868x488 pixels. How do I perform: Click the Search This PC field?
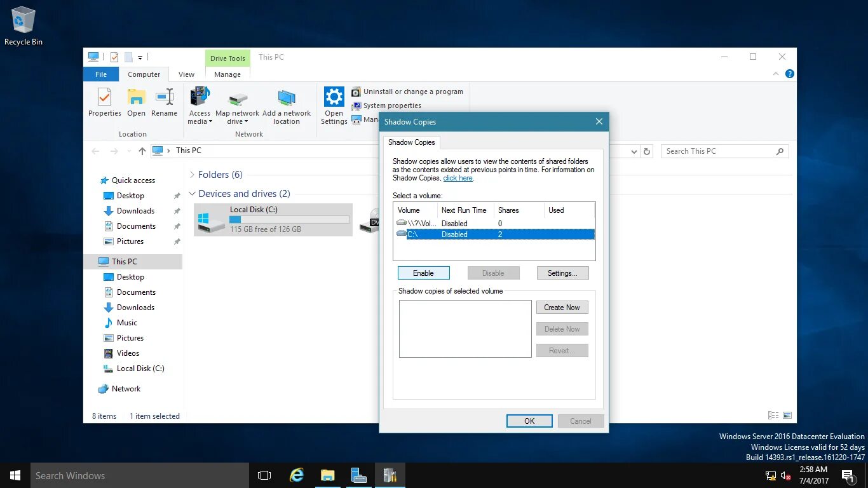(725, 151)
